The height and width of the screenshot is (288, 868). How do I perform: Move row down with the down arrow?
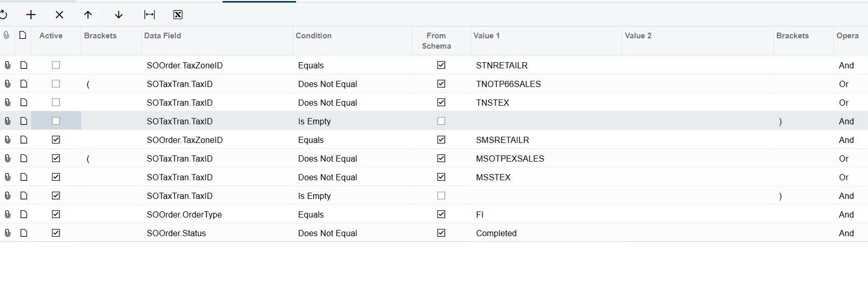119,15
